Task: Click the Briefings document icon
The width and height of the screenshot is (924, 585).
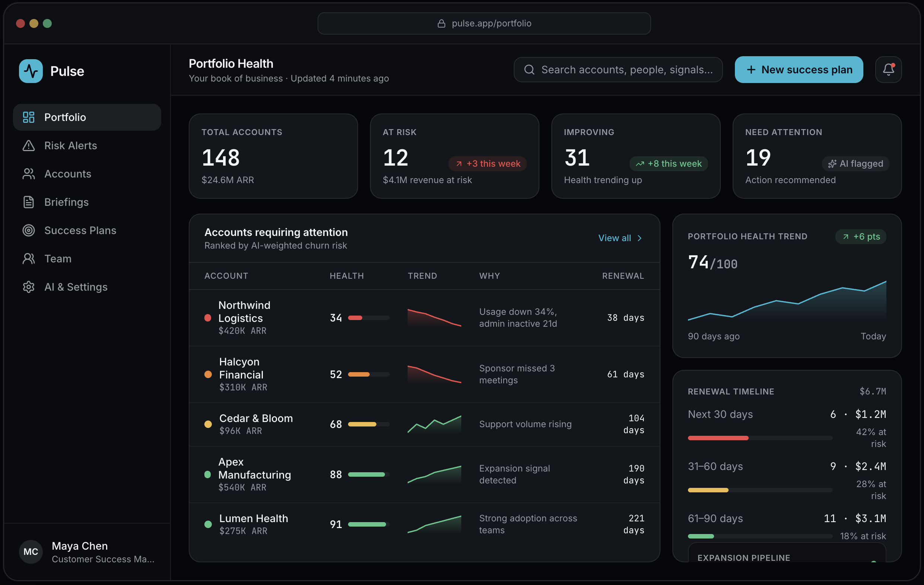Action: point(29,202)
